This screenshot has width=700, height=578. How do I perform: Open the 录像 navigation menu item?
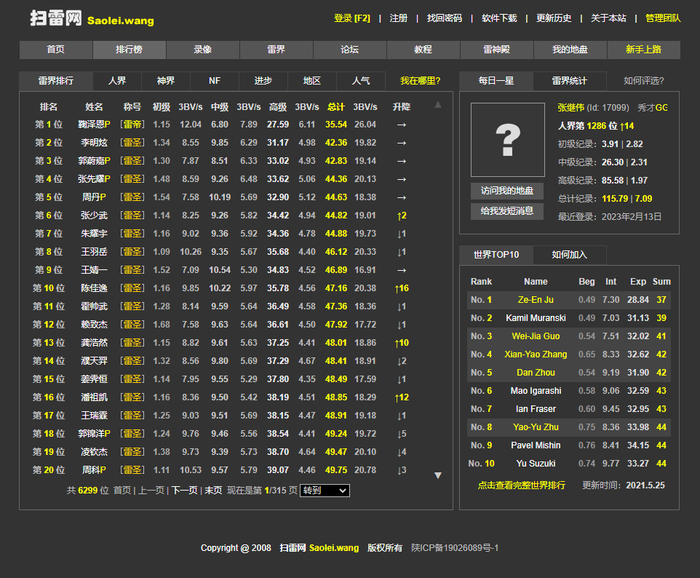pyautogui.click(x=202, y=50)
